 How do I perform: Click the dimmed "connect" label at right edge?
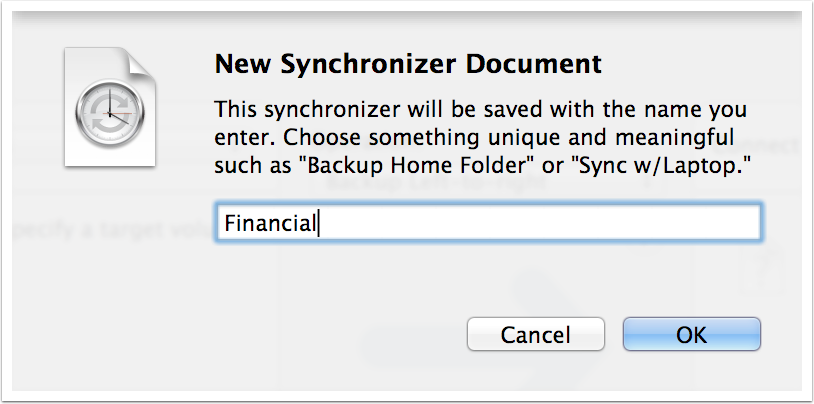pyautogui.click(x=783, y=147)
